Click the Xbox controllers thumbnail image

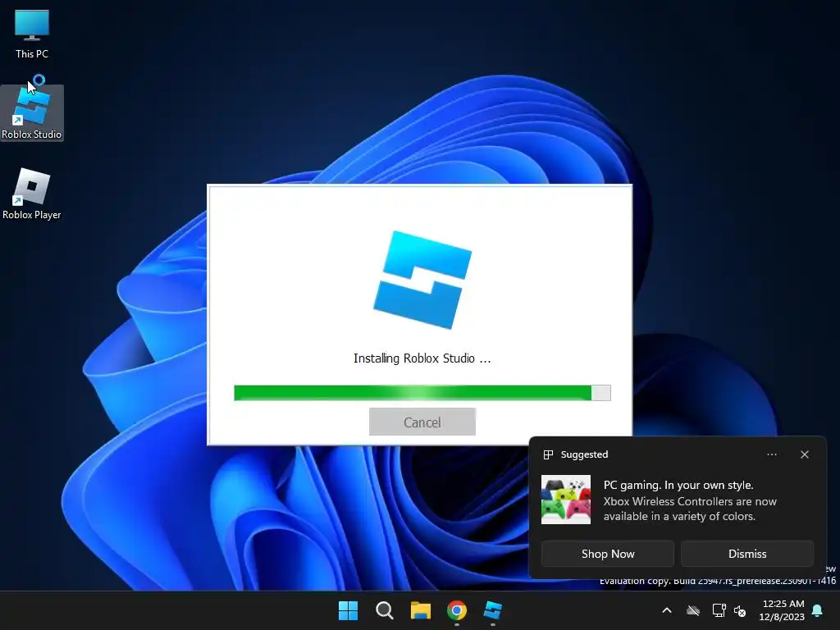566,500
